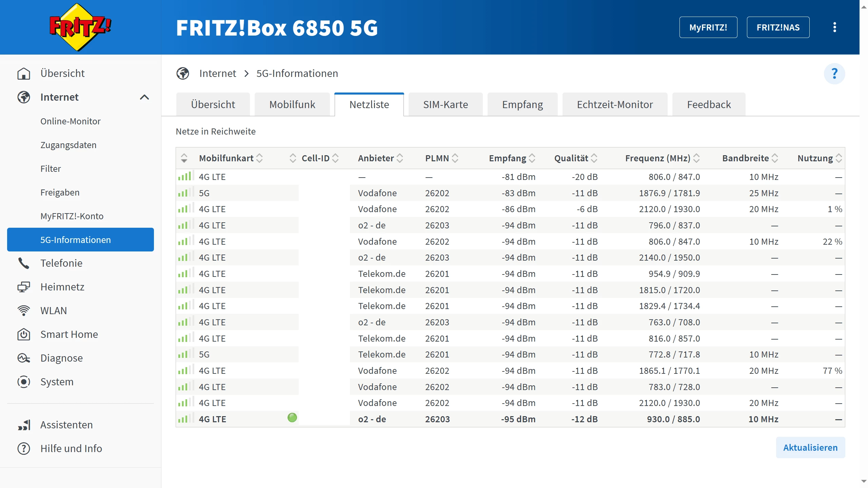Click the FRITZ! logo

(80, 27)
